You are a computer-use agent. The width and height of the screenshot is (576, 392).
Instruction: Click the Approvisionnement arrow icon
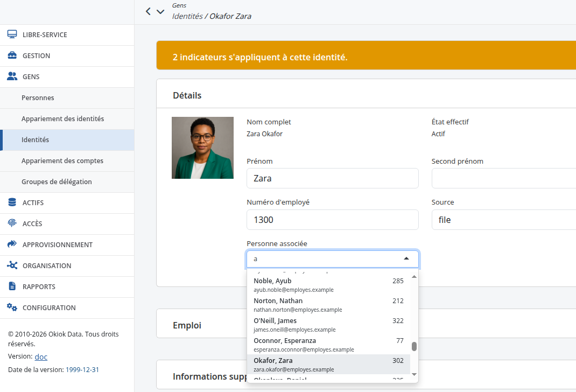(12, 244)
